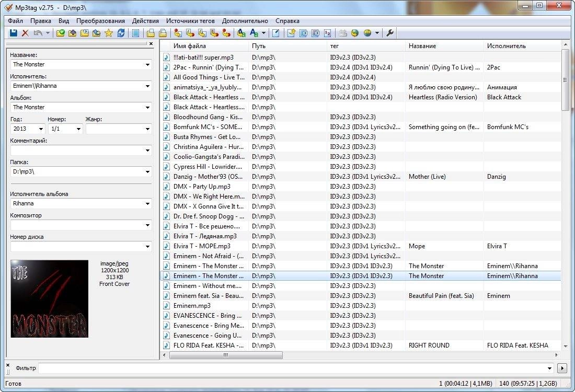Open the tag sources dropdown arrow
575x392 pixels.
[377, 33]
